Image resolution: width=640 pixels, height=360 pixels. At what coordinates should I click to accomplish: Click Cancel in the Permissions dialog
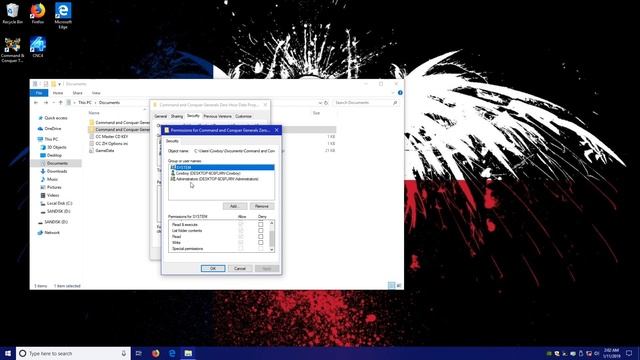click(240, 268)
